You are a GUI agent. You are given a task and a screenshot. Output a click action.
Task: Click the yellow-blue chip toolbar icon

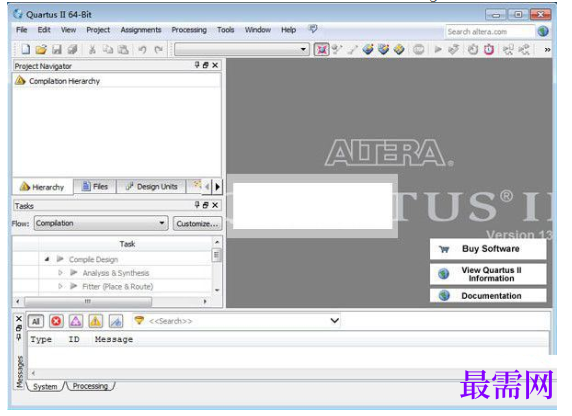pos(399,49)
